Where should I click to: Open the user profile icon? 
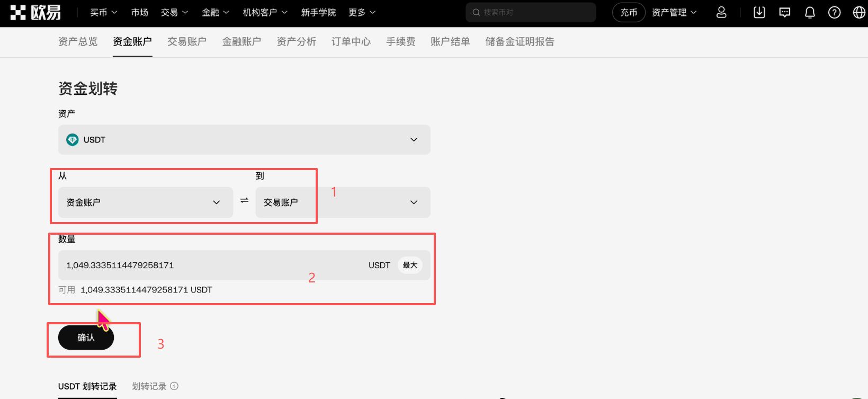(x=721, y=12)
